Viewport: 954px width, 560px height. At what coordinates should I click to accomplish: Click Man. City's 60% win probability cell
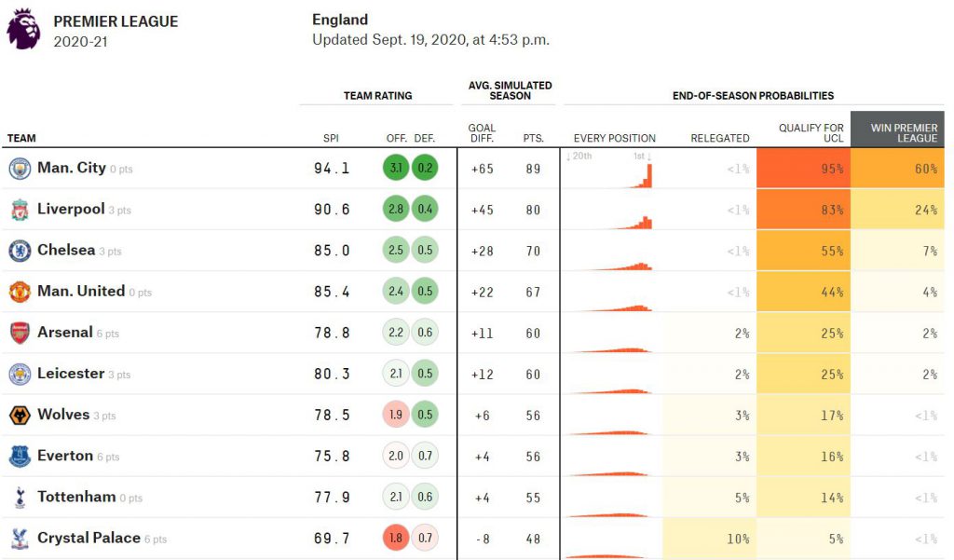(x=897, y=168)
